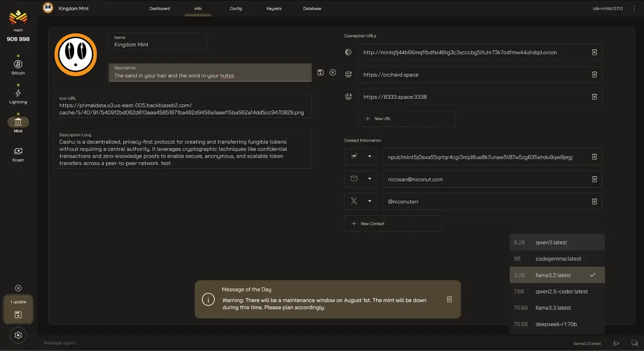Screen dimensions: 644x351
Task: Switch to the Info tab
Action: pyautogui.click(x=198, y=9)
